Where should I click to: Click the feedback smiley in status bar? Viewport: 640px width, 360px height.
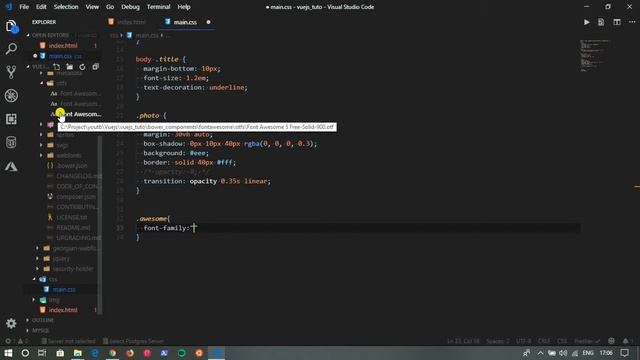[x=611, y=341]
